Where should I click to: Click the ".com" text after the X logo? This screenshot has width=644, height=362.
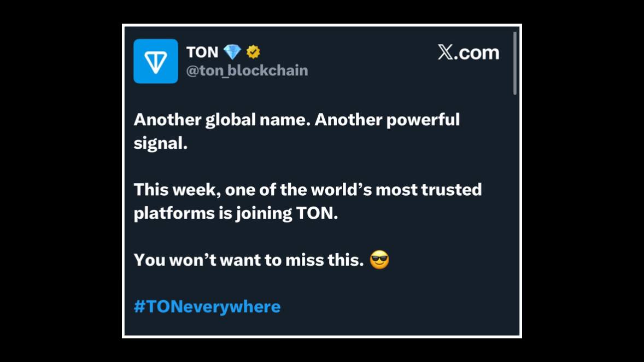coord(477,52)
